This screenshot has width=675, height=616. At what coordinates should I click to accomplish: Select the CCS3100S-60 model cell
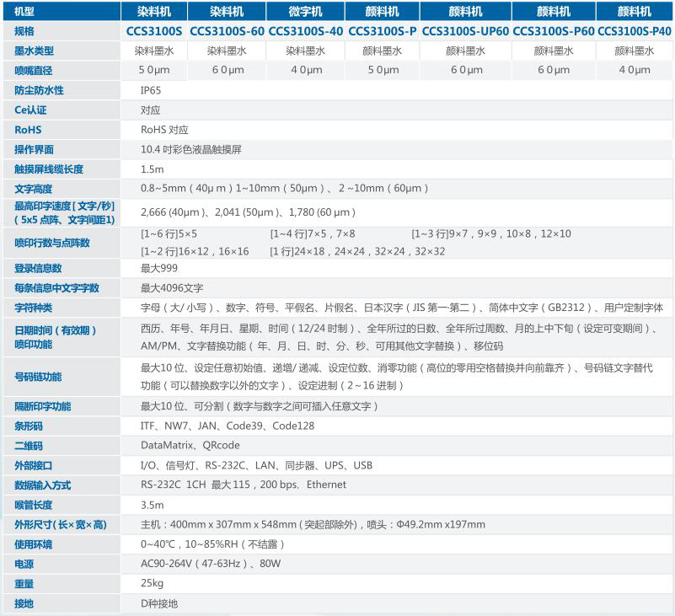click(227, 31)
